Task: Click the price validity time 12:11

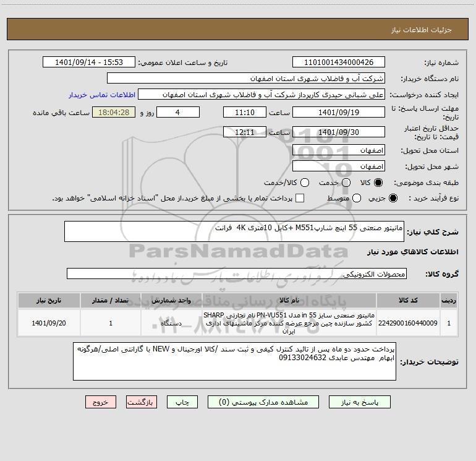Action: pos(245,132)
